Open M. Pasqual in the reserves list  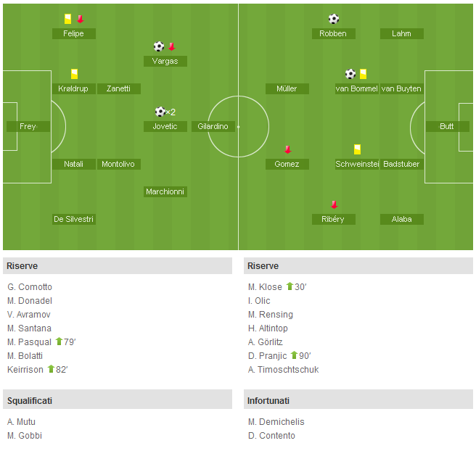[x=30, y=342]
